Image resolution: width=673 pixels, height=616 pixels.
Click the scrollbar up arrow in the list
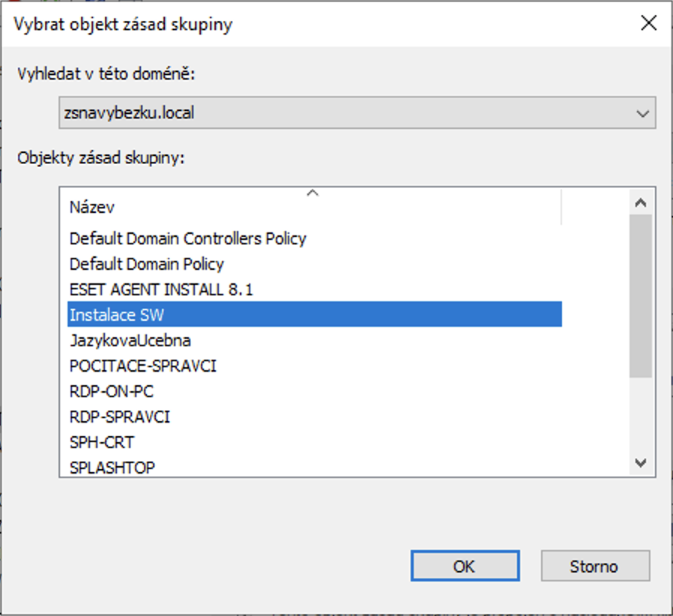[640, 202]
